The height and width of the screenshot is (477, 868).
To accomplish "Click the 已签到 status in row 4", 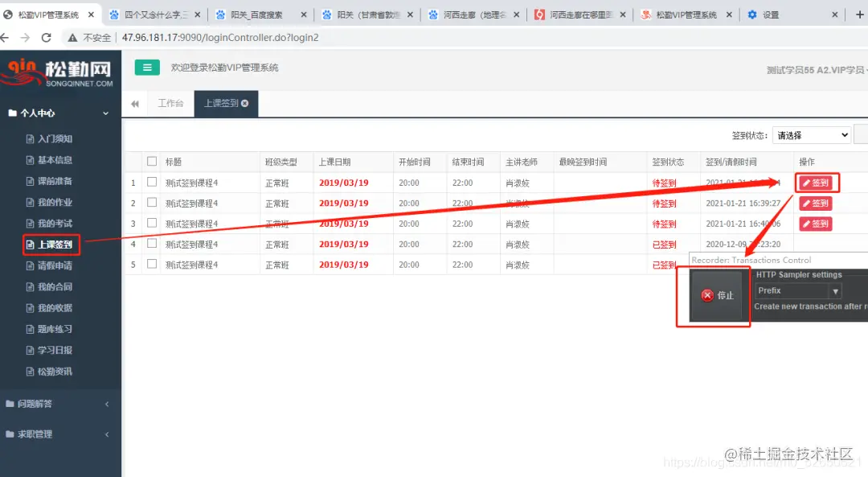I will (665, 245).
